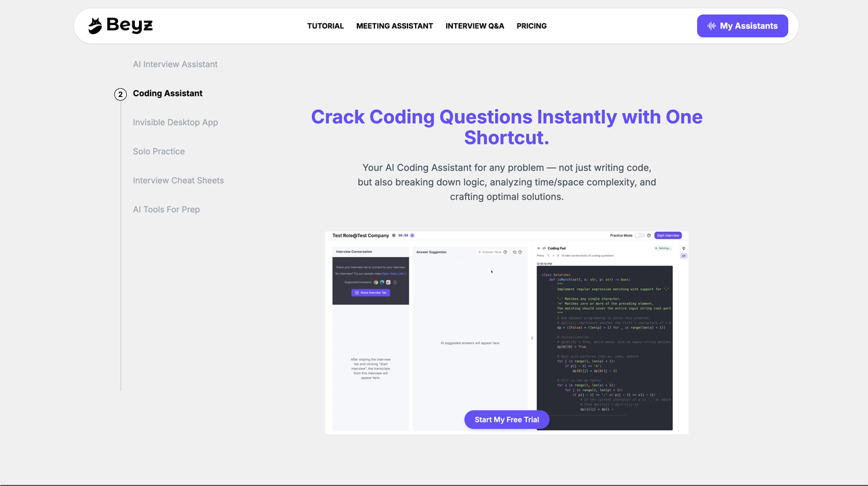Click the purple record indicator beside timer
The image size is (868, 486).
click(x=412, y=236)
